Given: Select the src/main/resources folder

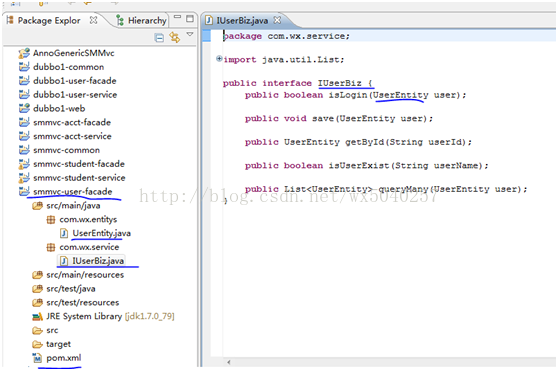Looking at the screenshot, I should coord(85,275).
